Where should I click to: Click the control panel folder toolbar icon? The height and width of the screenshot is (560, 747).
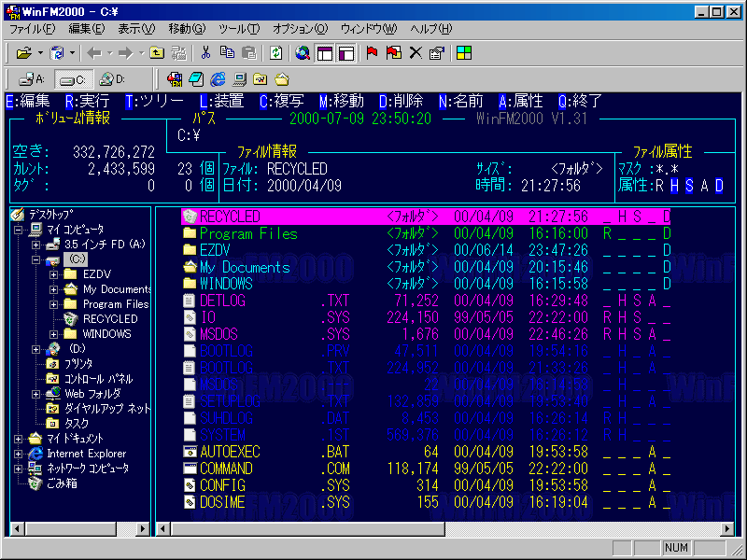pos(261,79)
